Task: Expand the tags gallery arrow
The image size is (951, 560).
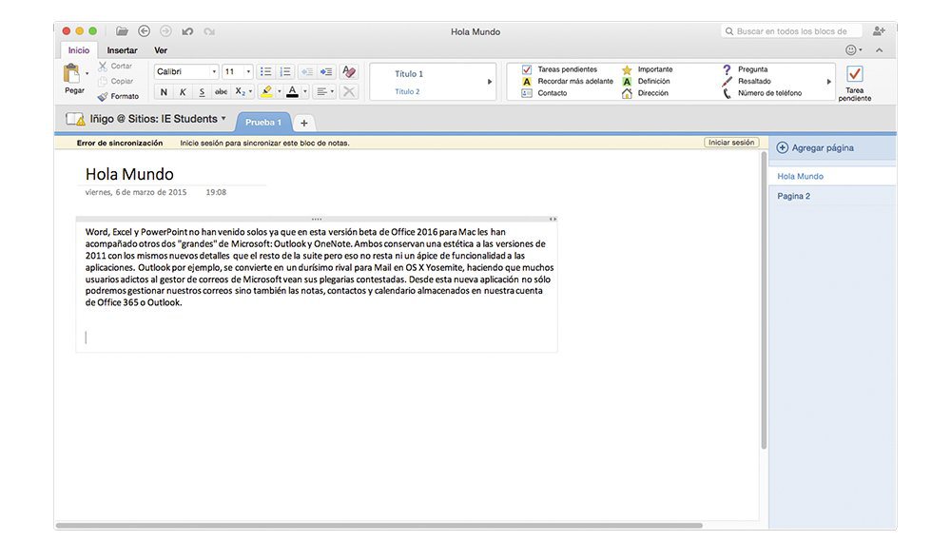Action: pos(829,81)
